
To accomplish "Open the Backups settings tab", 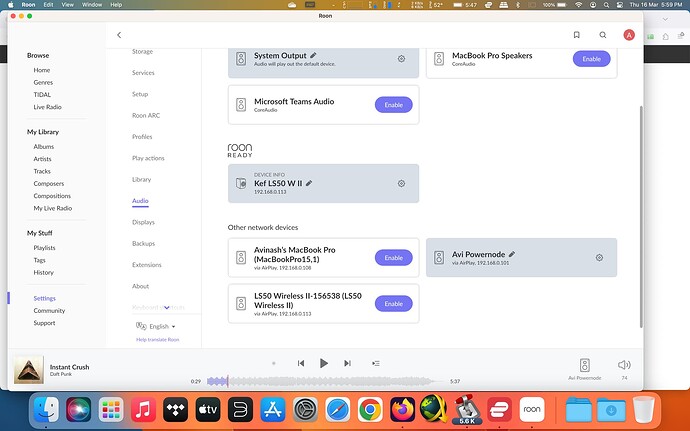I will 143,243.
